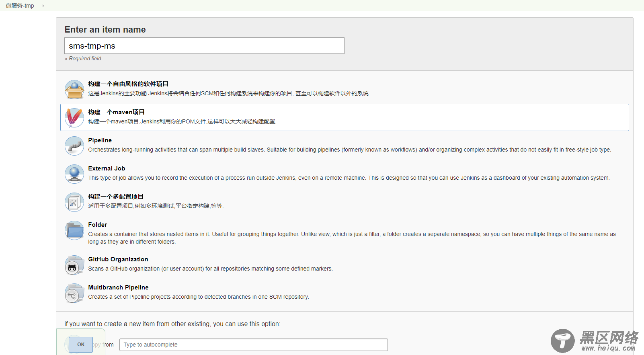Screen dimensions: 644x355
Task: Select the freestyle software project box icon
Action: [x=74, y=89]
